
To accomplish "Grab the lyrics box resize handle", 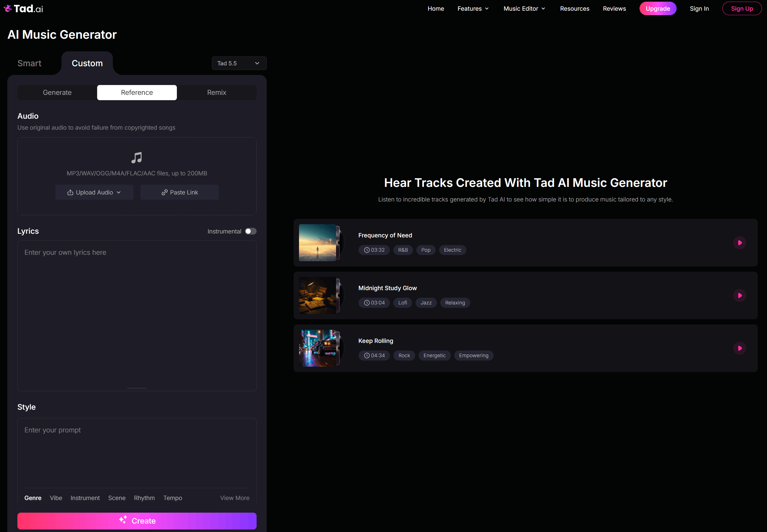I will pyautogui.click(x=137, y=388).
